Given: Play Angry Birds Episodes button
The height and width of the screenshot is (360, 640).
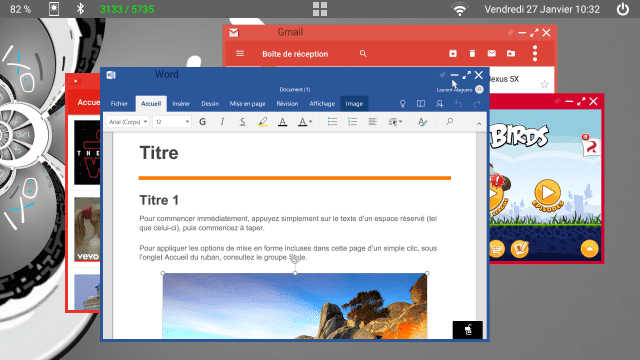Looking at the screenshot, I should pos(547,193).
